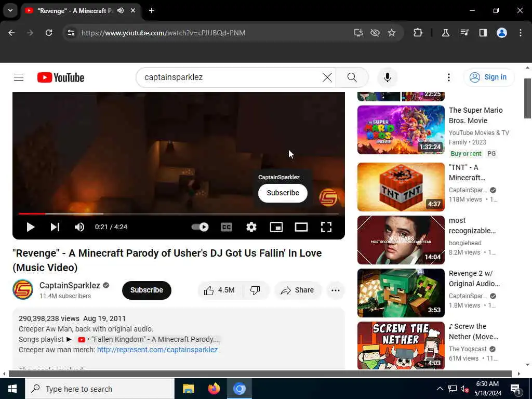
Task: Close the Revenge YouTube tab
Action: point(133,10)
